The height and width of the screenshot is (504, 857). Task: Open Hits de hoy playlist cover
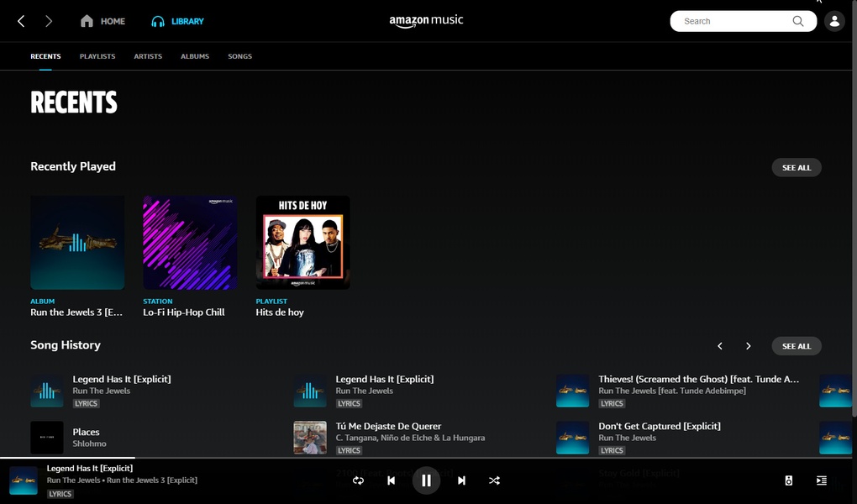click(x=302, y=243)
